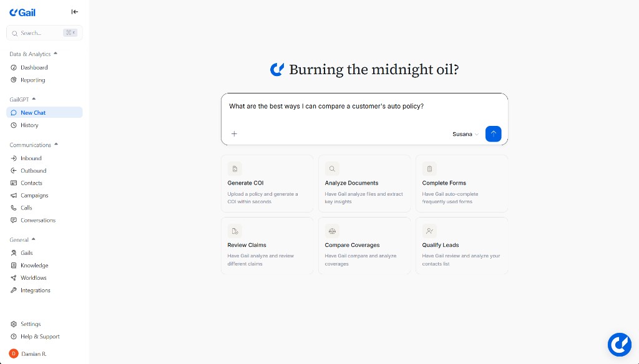Collapse the sidebar with the arrow icon
Viewport: 639px width, 364px height.
[75, 12]
